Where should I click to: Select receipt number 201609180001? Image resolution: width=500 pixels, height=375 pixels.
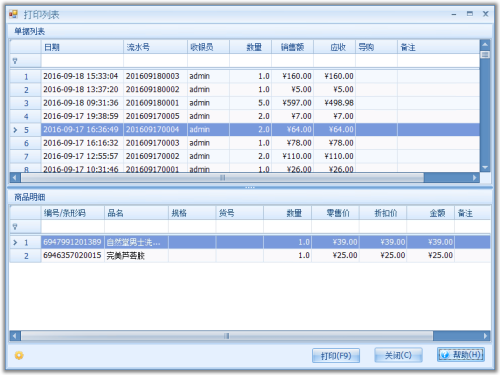tap(245, 103)
